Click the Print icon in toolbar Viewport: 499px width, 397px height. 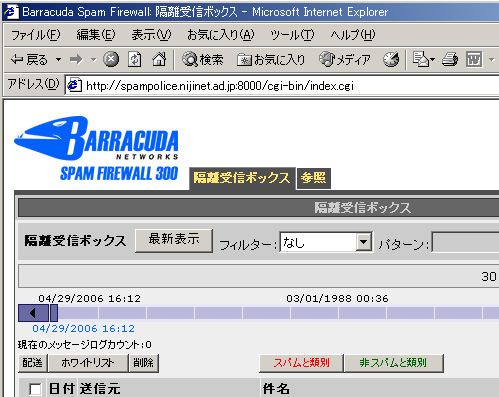point(450,60)
